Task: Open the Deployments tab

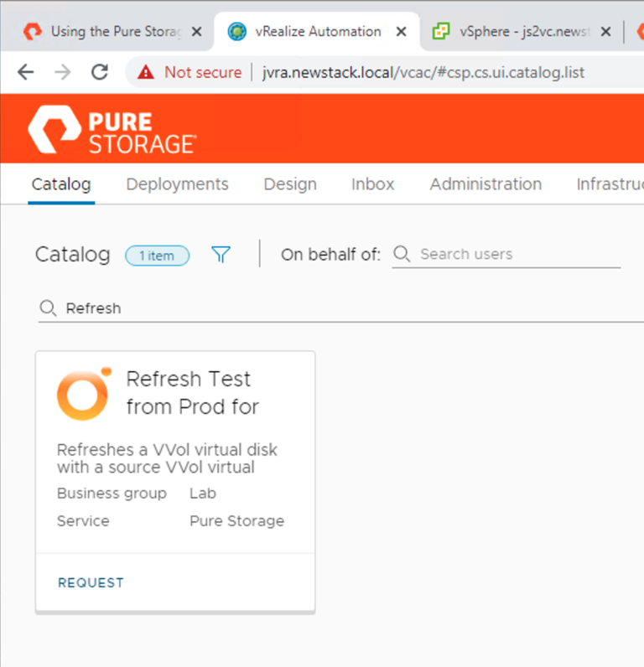Action: (177, 184)
